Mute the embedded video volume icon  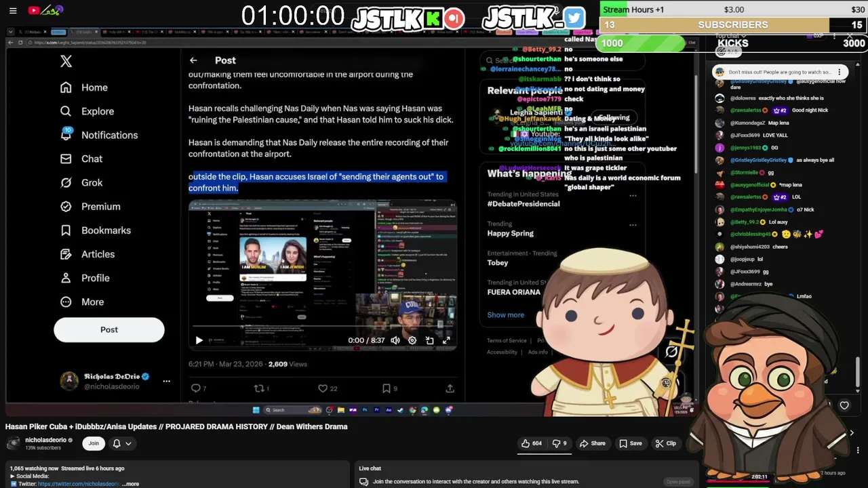click(x=395, y=340)
